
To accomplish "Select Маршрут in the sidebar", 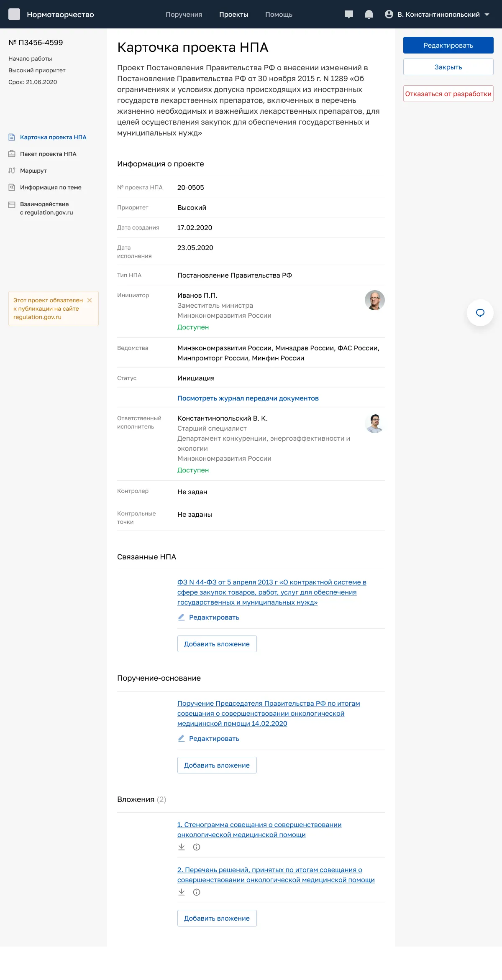I will 33,171.
